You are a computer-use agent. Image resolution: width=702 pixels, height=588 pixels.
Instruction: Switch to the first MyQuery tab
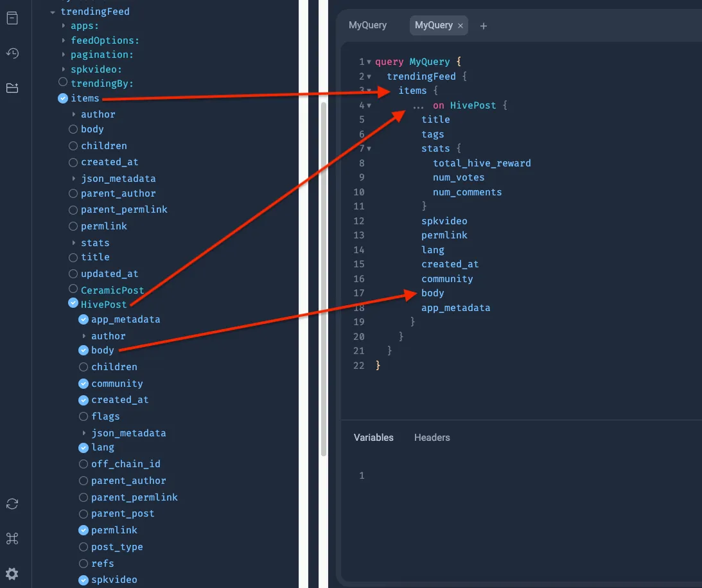point(367,25)
